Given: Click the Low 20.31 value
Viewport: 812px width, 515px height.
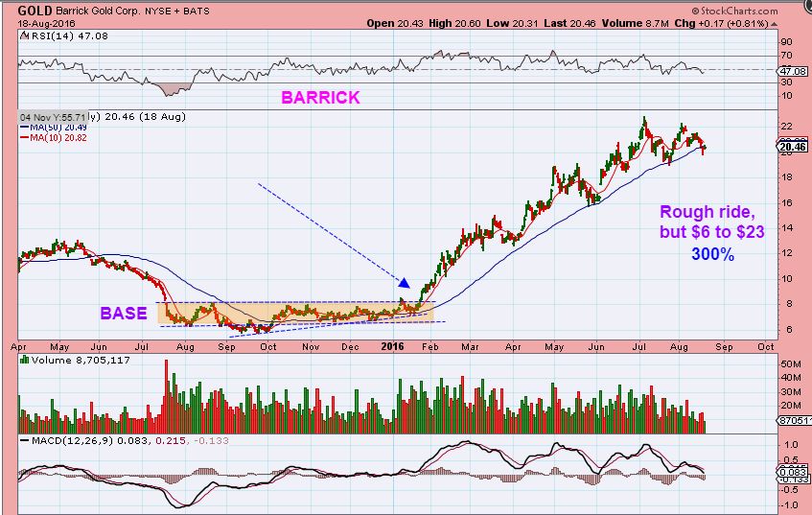Looking at the screenshot, I should (512, 23).
